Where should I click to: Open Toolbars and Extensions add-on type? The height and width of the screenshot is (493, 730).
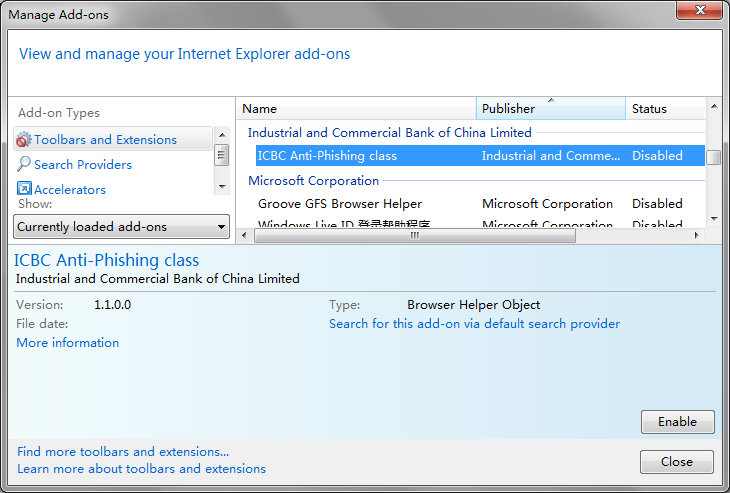click(x=113, y=139)
